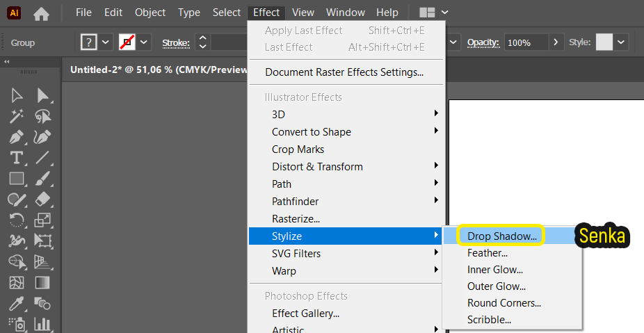Activate the Paintbrush tool
The width and height of the screenshot is (644, 333).
[42, 179]
